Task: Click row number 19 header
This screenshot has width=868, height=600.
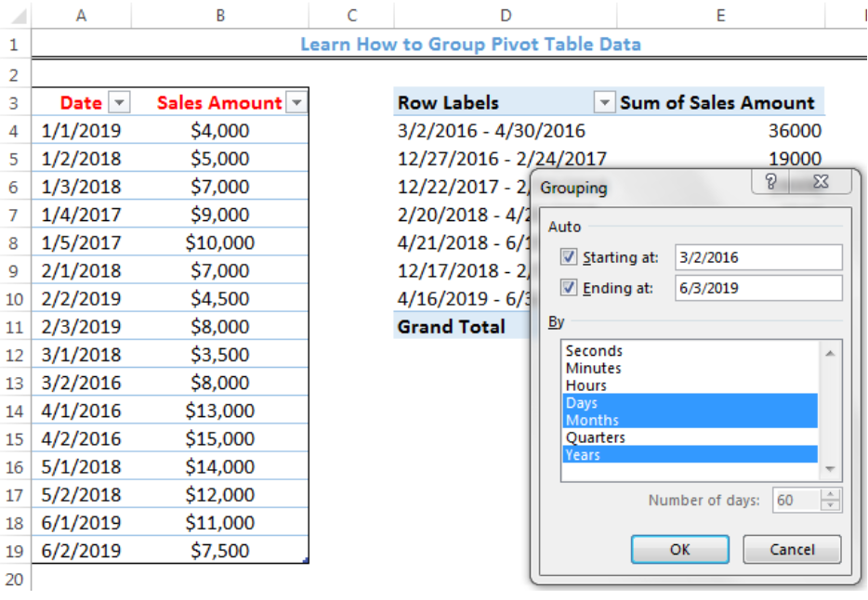Action: (x=14, y=550)
